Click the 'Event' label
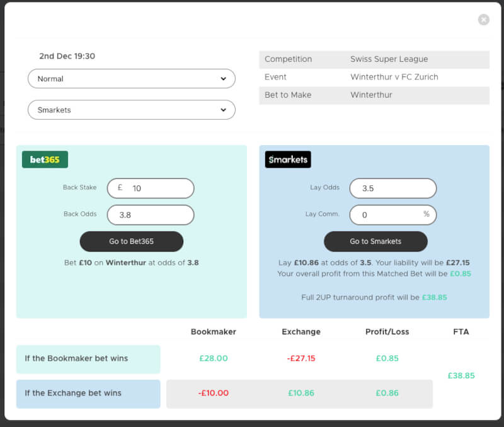 [x=275, y=77]
